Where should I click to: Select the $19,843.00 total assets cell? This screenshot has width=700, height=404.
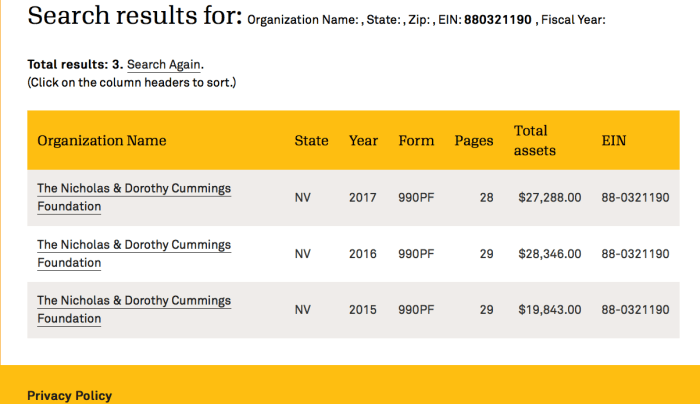pyautogui.click(x=549, y=310)
